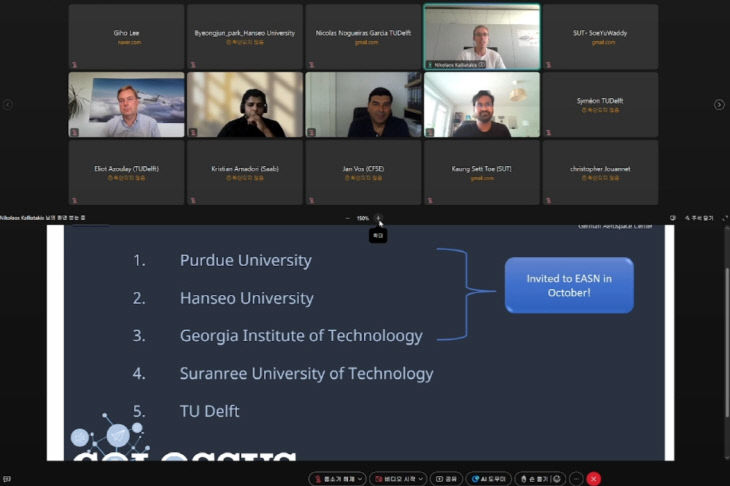Click muted mic icon on Jan Vos tile

(311, 201)
